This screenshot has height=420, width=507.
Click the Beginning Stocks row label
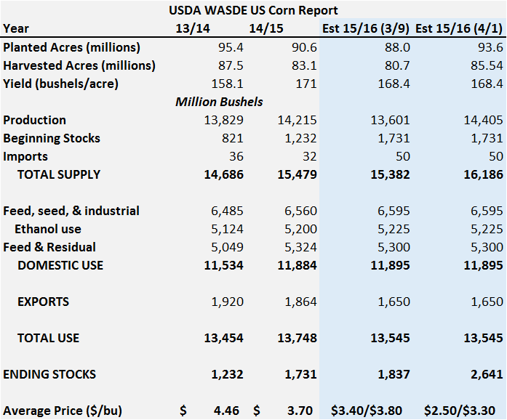(x=52, y=138)
